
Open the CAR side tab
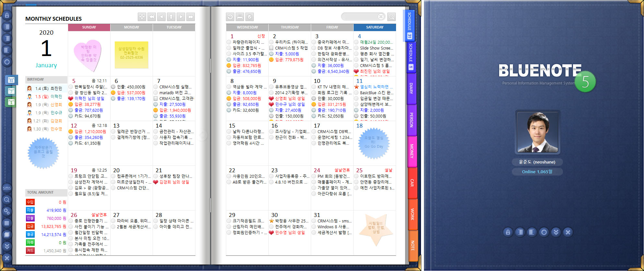click(x=412, y=183)
